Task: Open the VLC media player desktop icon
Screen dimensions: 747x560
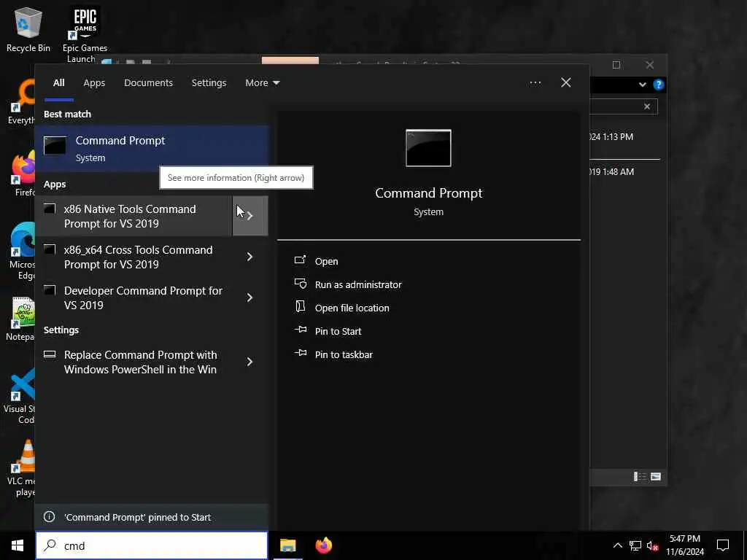Action: [20, 467]
